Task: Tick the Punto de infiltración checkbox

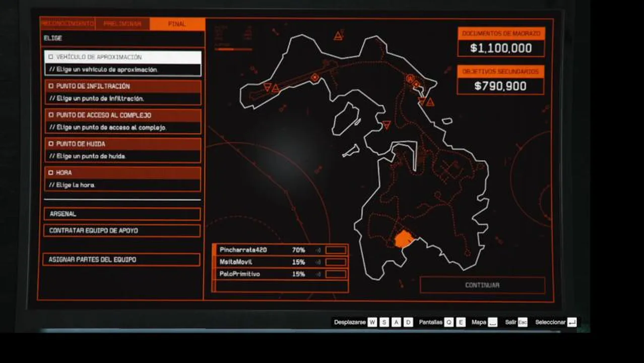Action: (50, 86)
